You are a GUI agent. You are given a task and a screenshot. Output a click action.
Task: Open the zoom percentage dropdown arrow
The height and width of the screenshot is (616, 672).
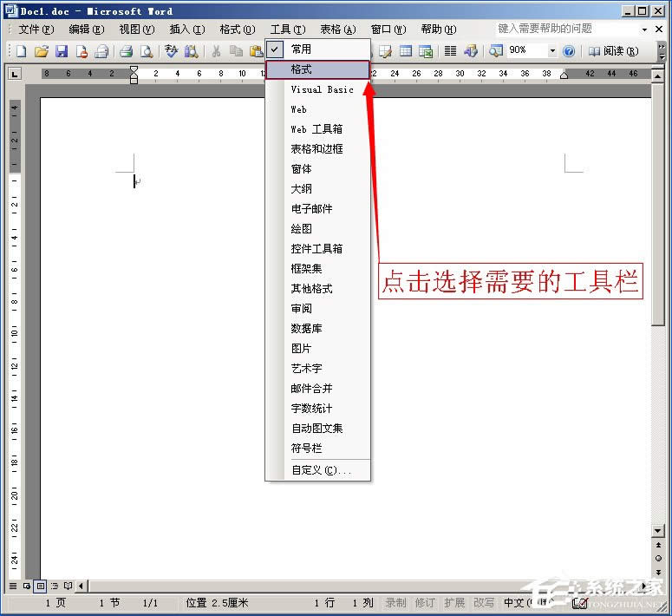coord(552,51)
